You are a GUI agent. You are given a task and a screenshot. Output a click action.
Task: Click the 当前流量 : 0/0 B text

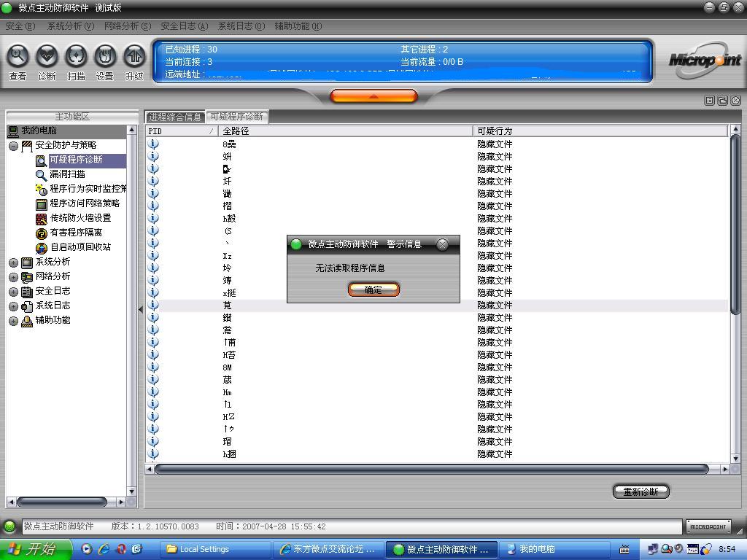coord(432,61)
